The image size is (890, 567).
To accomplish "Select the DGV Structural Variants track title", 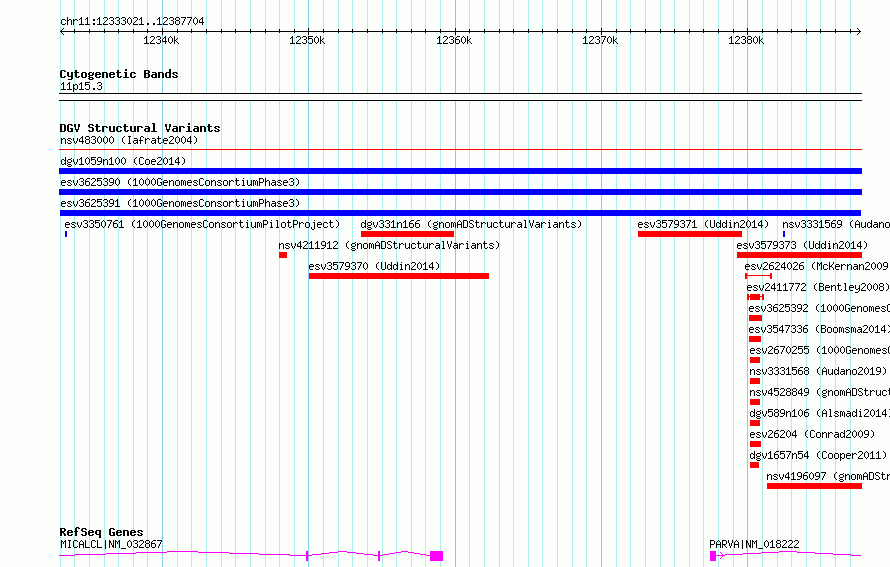I will tap(140, 128).
